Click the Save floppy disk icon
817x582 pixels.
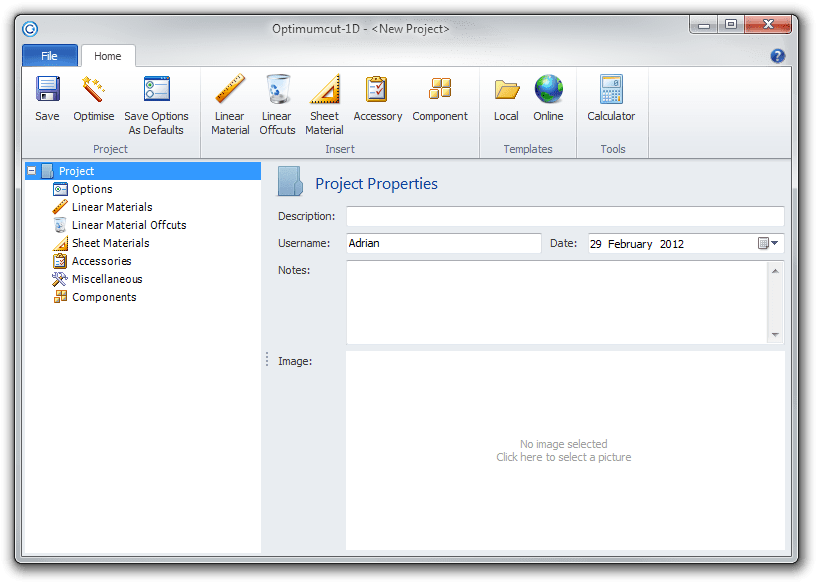pyautogui.click(x=47, y=89)
